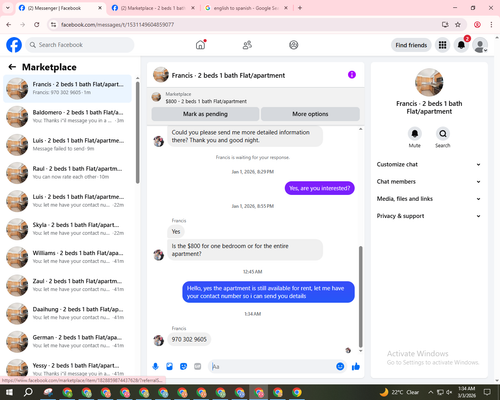Click the Facebook logo icon
500x400 pixels.
coord(14,45)
